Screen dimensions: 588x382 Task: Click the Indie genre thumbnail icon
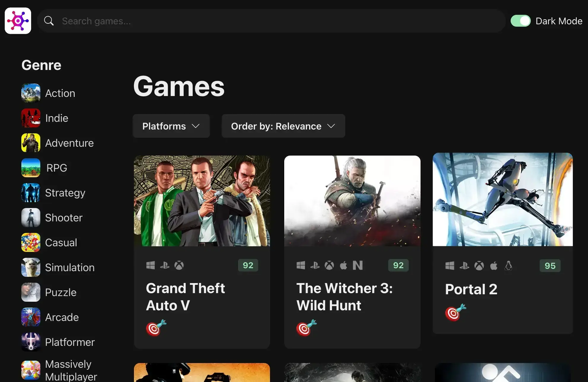pos(31,118)
